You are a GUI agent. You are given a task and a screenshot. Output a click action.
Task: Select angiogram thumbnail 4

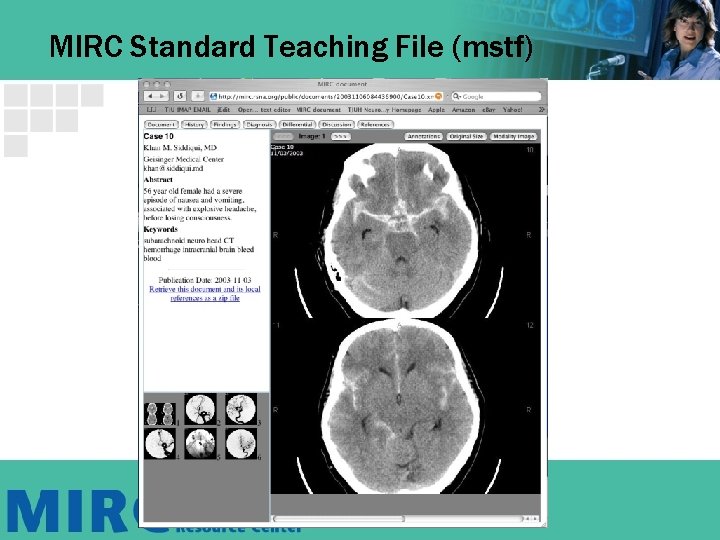coord(159,444)
